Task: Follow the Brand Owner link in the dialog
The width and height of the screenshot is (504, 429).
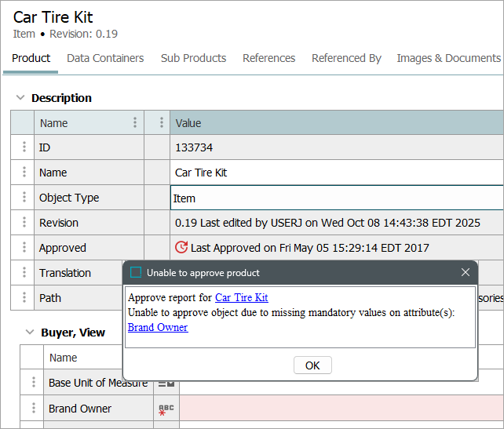Action: pyautogui.click(x=158, y=328)
